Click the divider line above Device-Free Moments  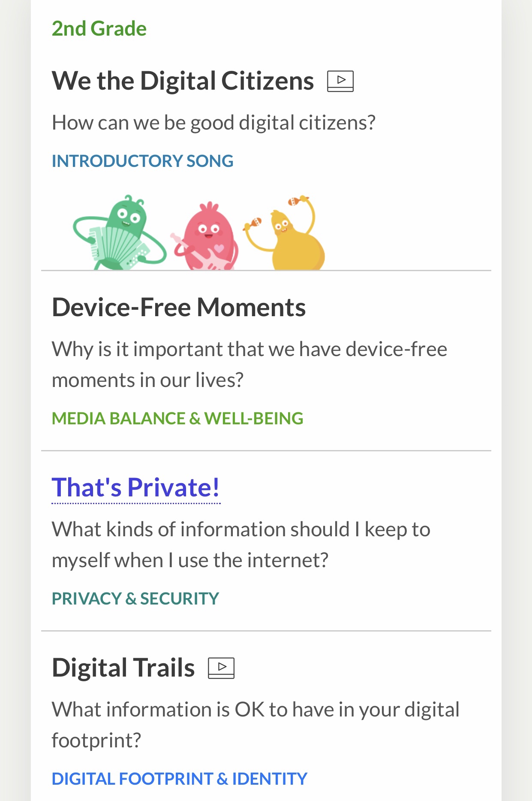pyautogui.click(x=266, y=271)
